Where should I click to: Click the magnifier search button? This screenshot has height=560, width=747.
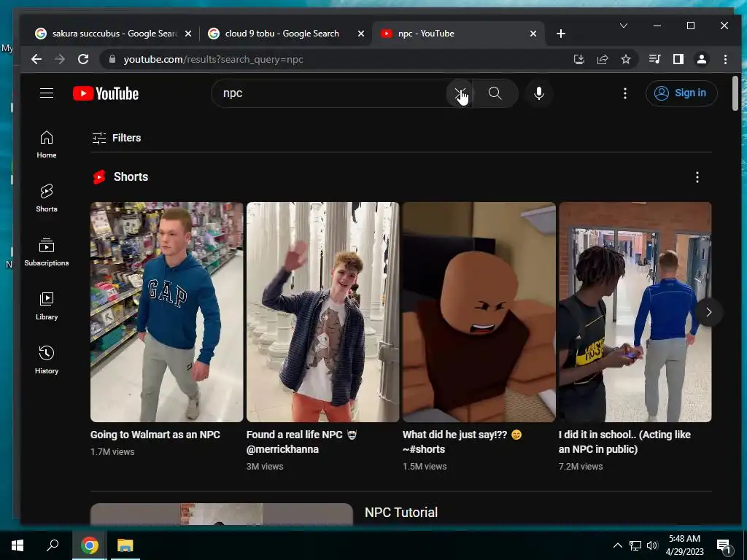coord(495,93)
